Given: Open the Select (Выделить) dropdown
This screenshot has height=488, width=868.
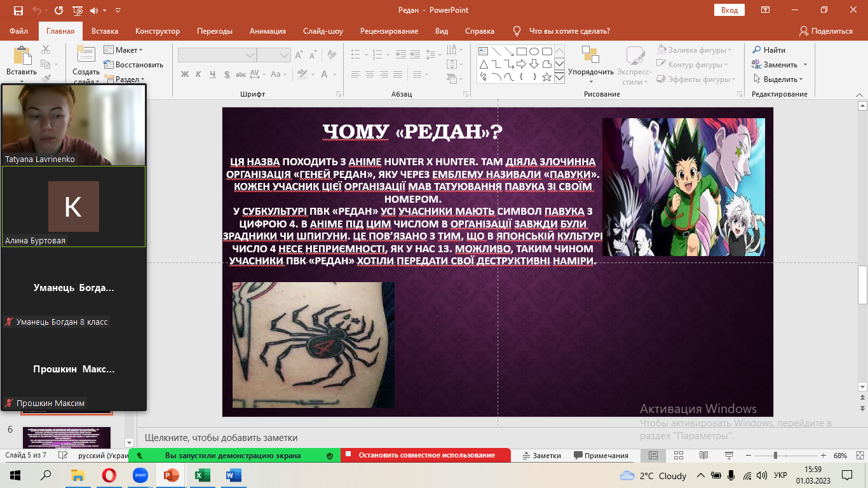Looking at the screenshot, I should [x=778, y=79].
